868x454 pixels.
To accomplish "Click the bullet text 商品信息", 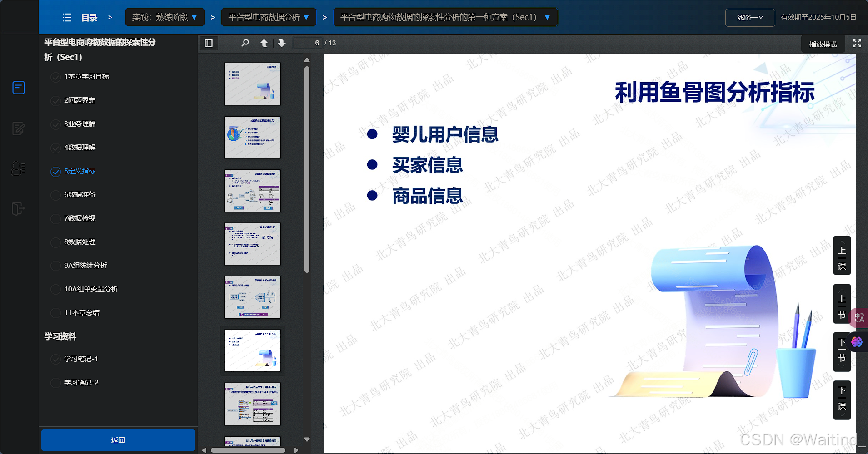I will click(428, 196).
